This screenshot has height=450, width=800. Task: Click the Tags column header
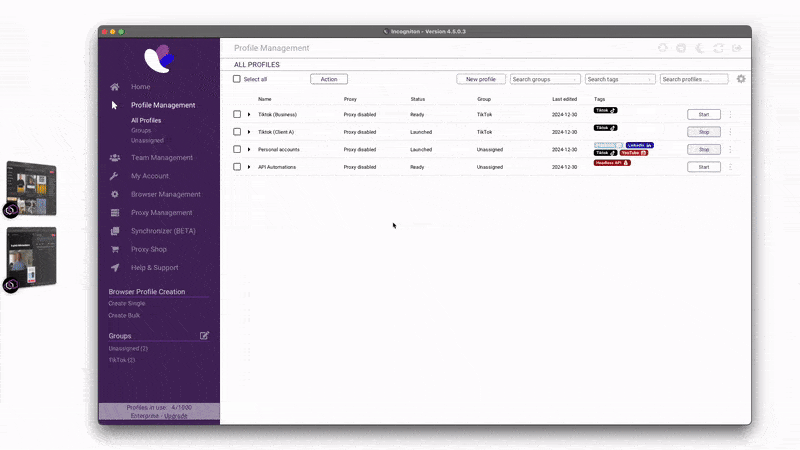[599, 99]
